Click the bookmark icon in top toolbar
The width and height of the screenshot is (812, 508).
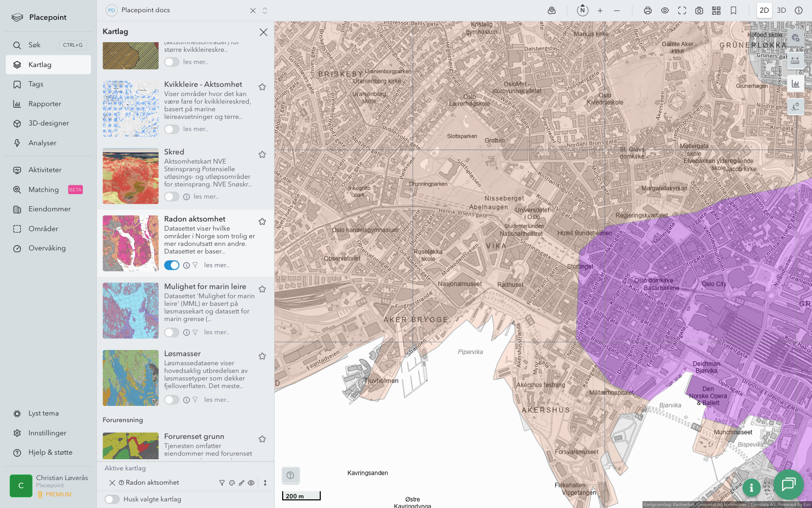coord(733,11)
